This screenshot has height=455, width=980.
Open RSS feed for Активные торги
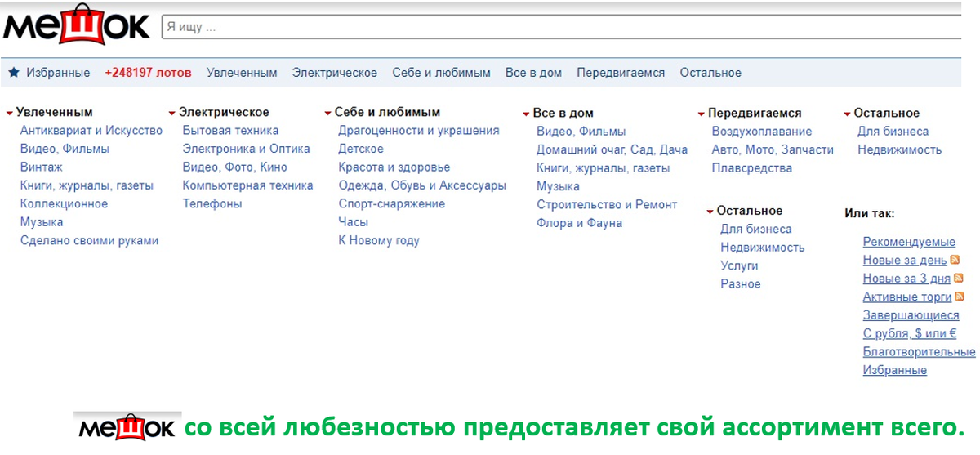pos(960,297)
